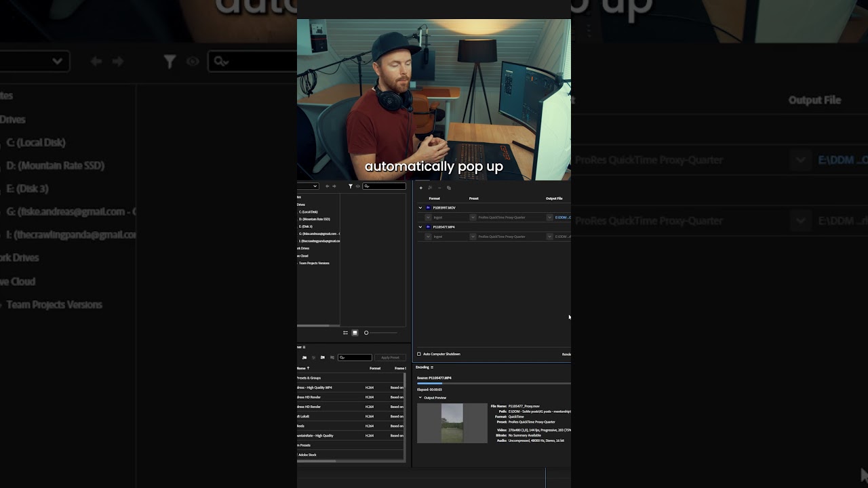Screen dimensions: 868x488
Task: Create a new preset group in Preset Browser
Action: pyautogui.click(x=304, y=357)
